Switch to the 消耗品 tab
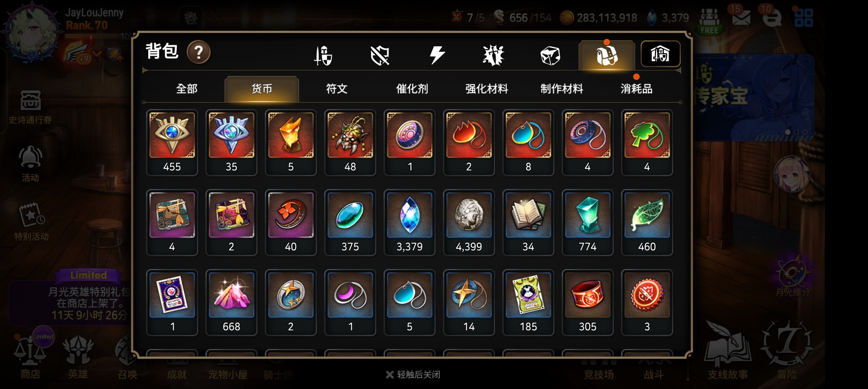This screenshot has width=868, height=389. [x=637, y=89]
